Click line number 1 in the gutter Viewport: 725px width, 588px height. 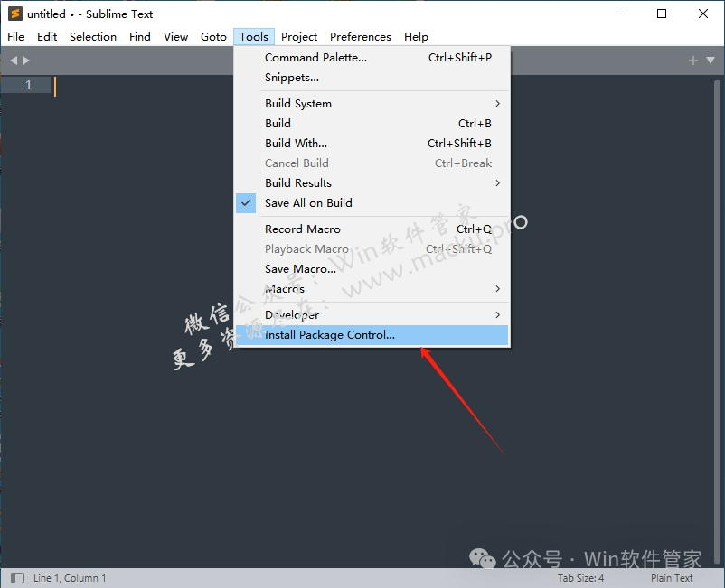(29, 85)
